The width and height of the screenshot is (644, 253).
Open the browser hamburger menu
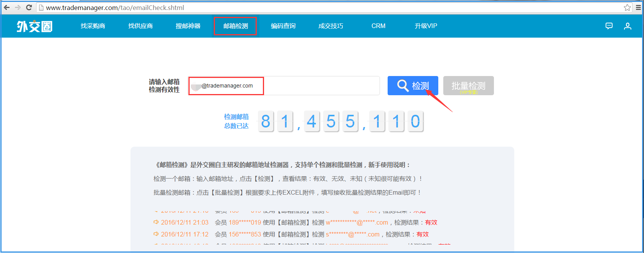click(639, 7)
